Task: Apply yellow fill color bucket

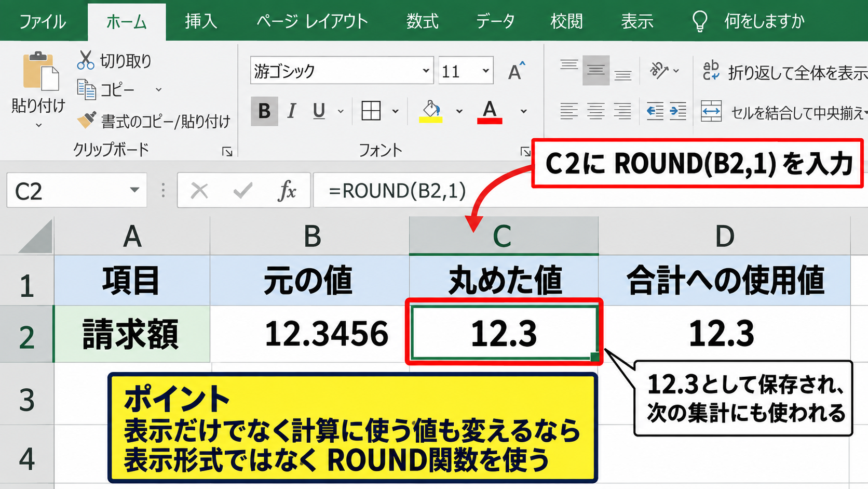Action: point(431,111)
